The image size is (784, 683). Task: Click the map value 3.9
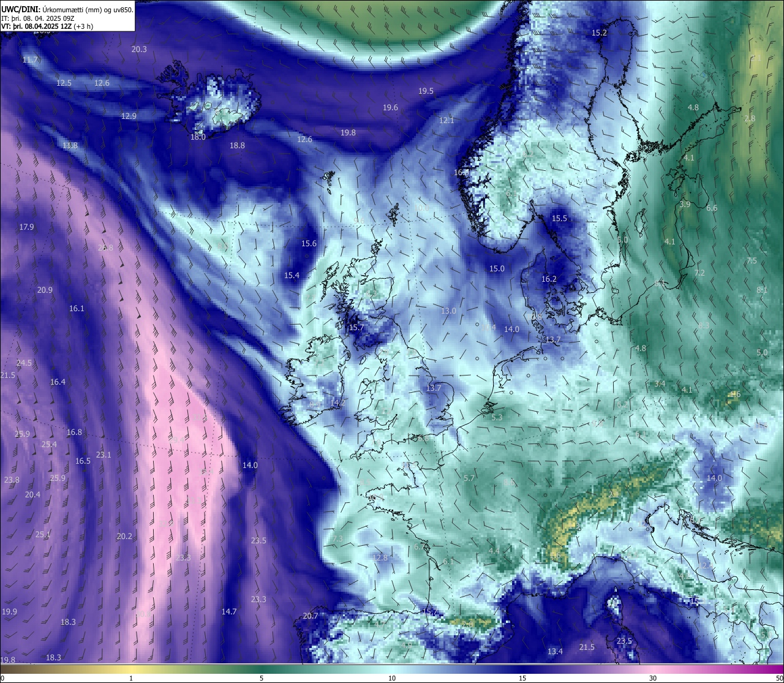pyautogui.click(x=685, y=204)
